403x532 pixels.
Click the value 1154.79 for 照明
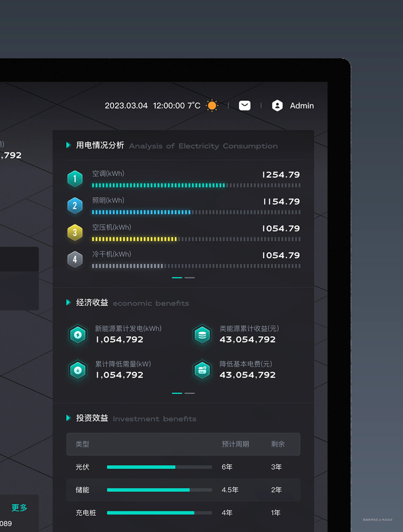coord(282,202)
